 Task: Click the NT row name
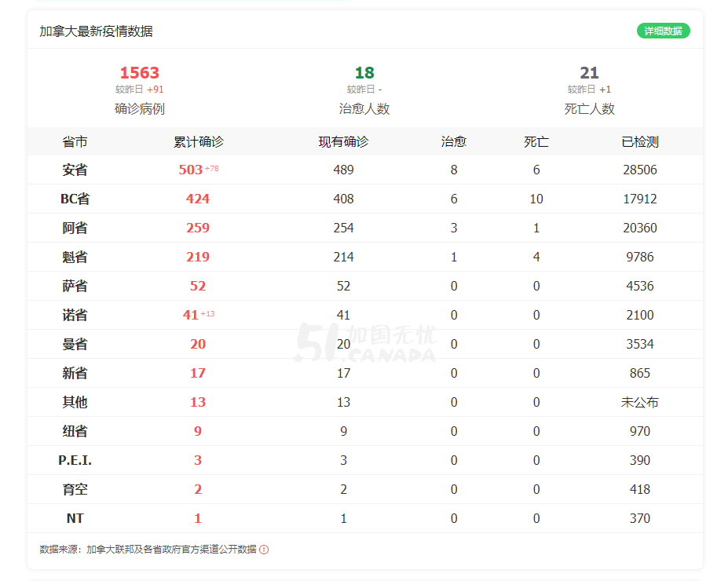[x=75, y=518]
